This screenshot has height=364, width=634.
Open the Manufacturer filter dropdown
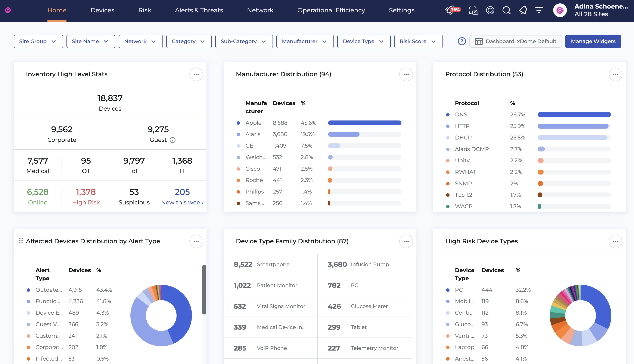point(305,41)
